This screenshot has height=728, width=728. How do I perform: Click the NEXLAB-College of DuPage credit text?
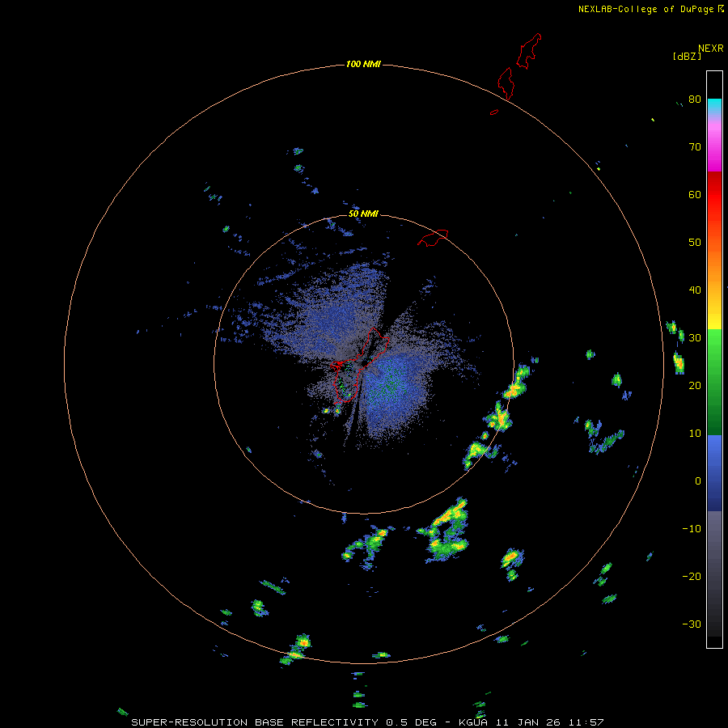click(x=645, y=9)
